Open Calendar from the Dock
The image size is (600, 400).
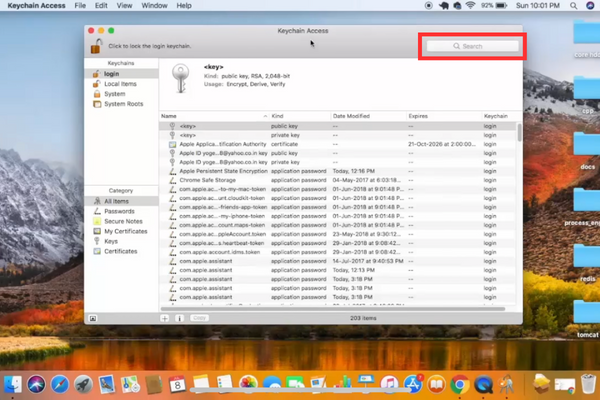coord(177,384)
